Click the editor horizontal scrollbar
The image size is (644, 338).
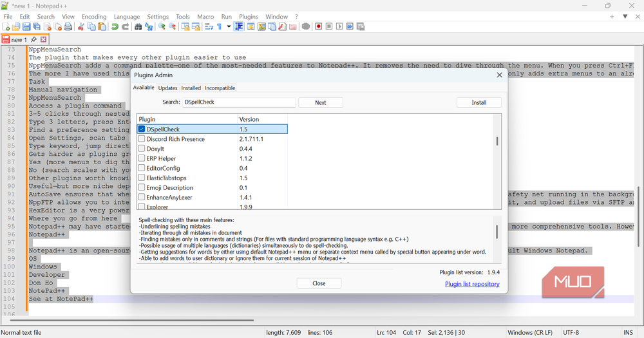click(x=131, y=320)
